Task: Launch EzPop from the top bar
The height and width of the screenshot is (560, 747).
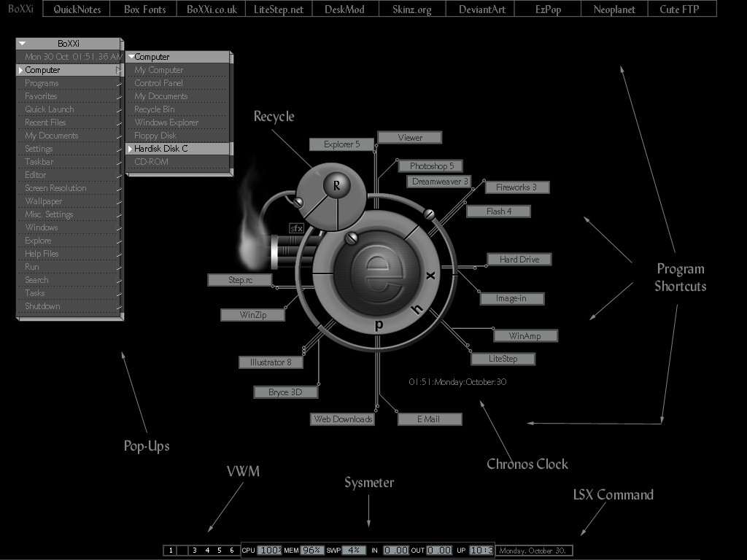Action: click(x=548, y=9)
